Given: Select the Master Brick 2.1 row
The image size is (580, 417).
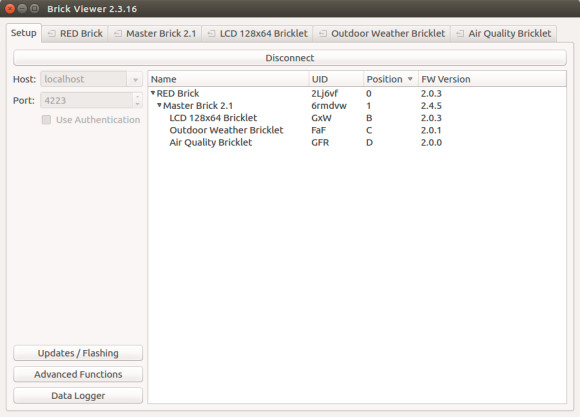Looking at the screenshot, I should (x=357, y=105).
